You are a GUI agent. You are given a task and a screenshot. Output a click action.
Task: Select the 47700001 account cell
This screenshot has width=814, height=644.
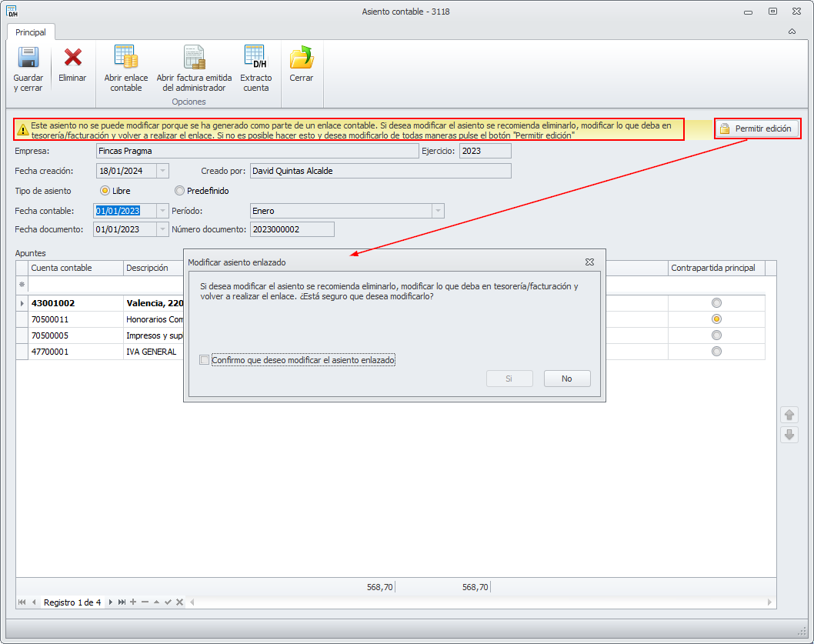click(x=76, y=352)
